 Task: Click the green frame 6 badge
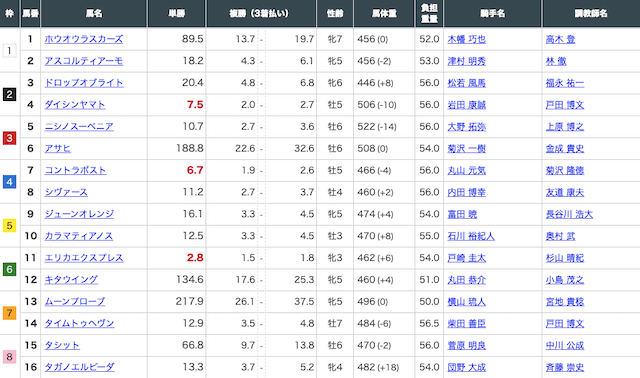pos(9,269)
